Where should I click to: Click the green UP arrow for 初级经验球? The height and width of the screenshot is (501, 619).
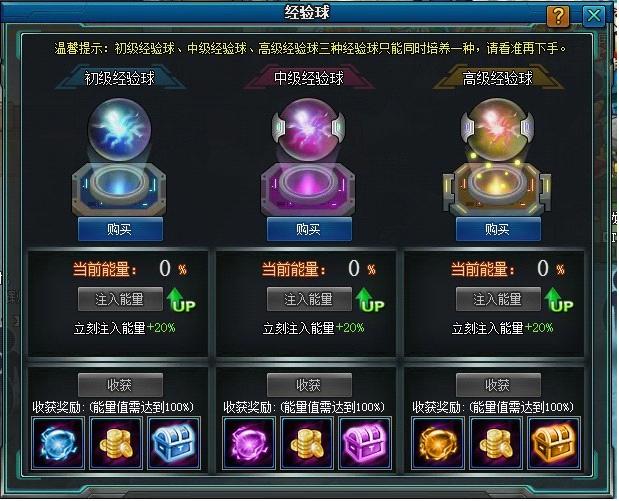181,300
